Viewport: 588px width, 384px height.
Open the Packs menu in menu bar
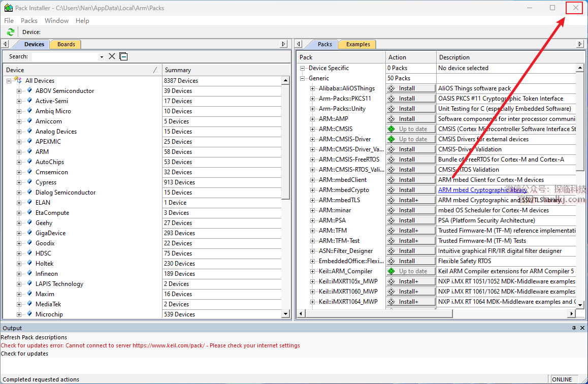click(x=29, y=21)
